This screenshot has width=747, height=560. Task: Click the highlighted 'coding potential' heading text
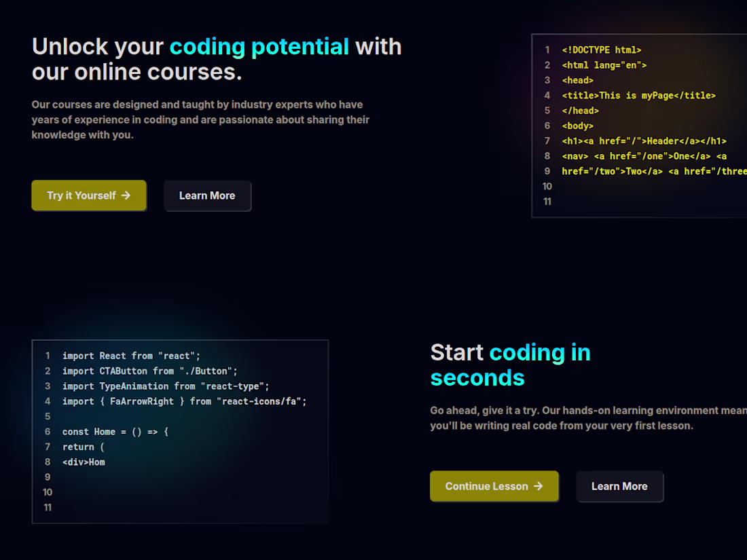click(x=260, y=47)
